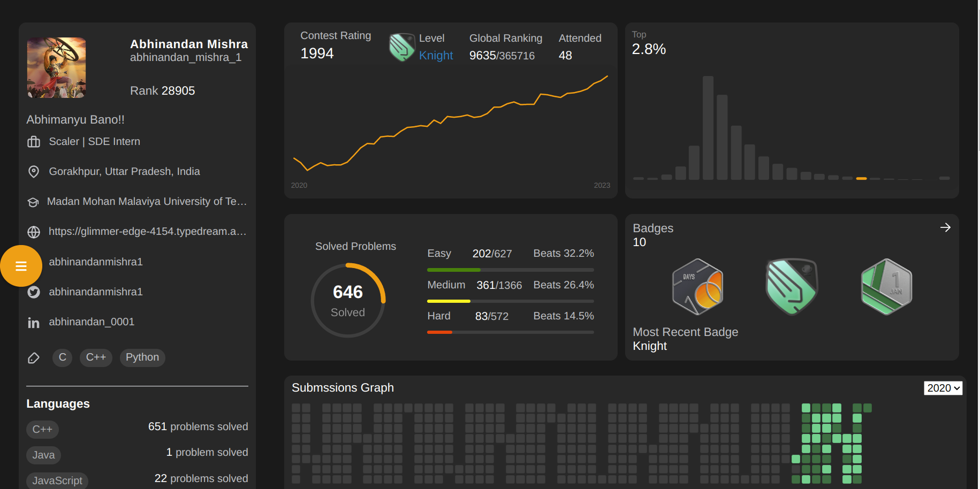The height and width of the screenshot is (489, 980).
Task: Select the January badge
Action: point(886,287)
